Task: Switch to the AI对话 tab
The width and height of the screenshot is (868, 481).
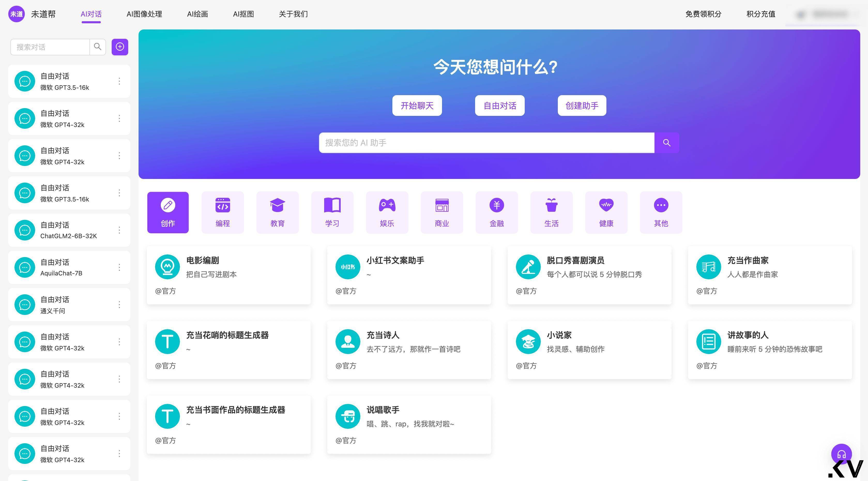Action: [x=91, y=14]
